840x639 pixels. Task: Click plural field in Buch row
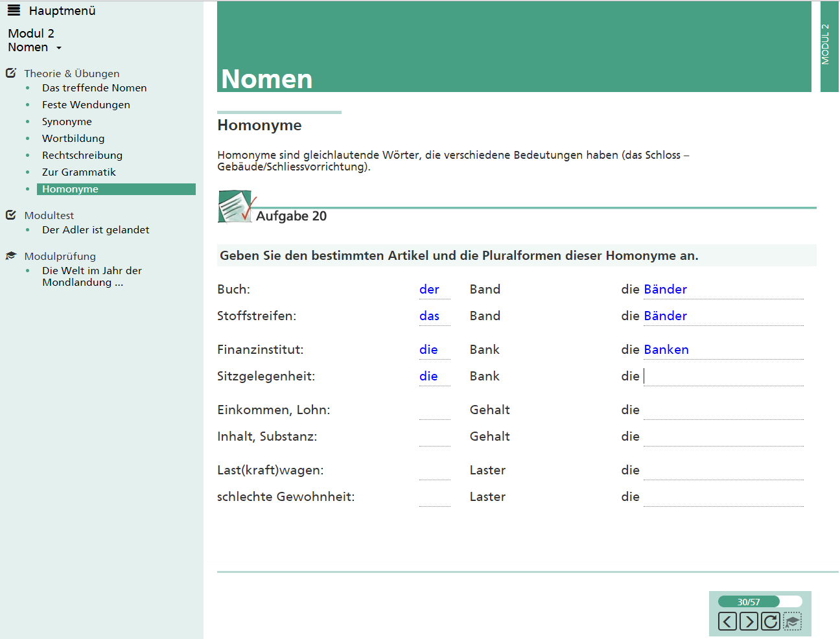point(723,290)
